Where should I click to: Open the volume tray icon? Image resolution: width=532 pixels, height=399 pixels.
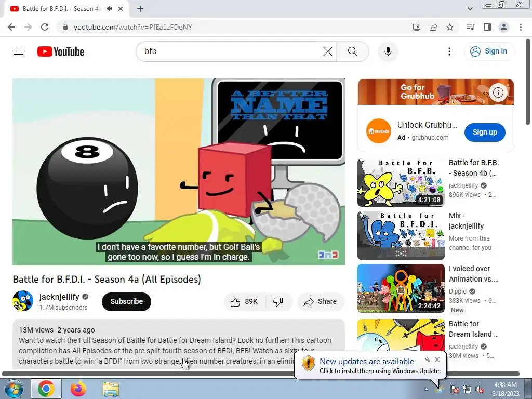coord(480,389)
